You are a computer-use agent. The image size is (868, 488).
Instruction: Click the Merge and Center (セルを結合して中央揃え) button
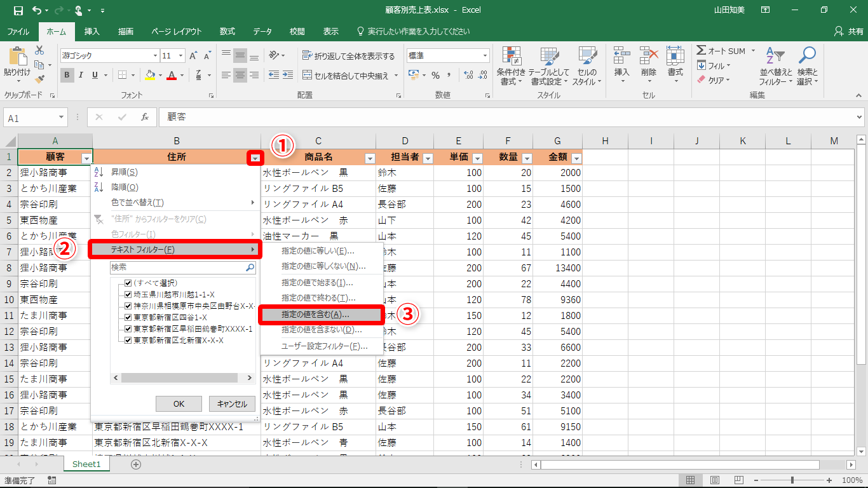tap(350, 76)
